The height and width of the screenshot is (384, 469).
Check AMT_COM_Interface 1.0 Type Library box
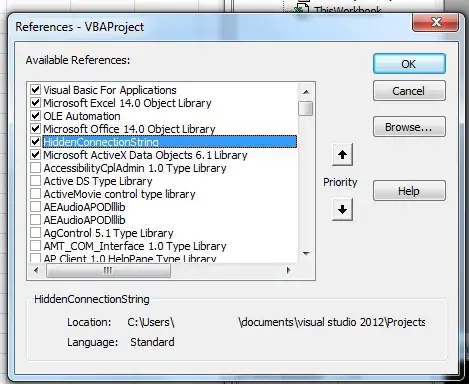35,246
